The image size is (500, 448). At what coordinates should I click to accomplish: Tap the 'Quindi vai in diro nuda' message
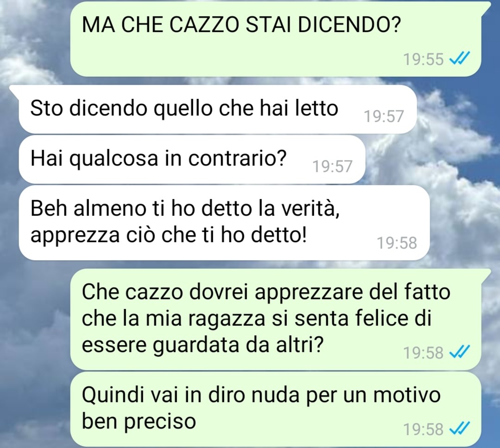276,409
